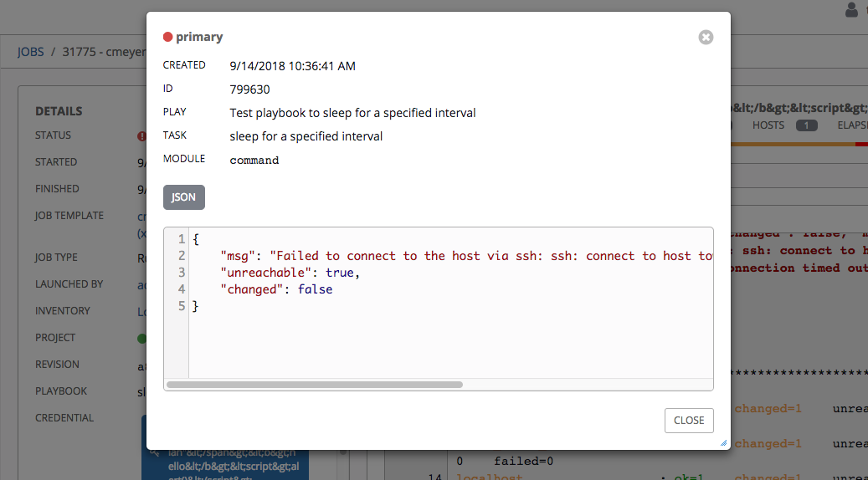Click the "changed": false line
This screenshot has width=868, height=480.
coord(276,289)
